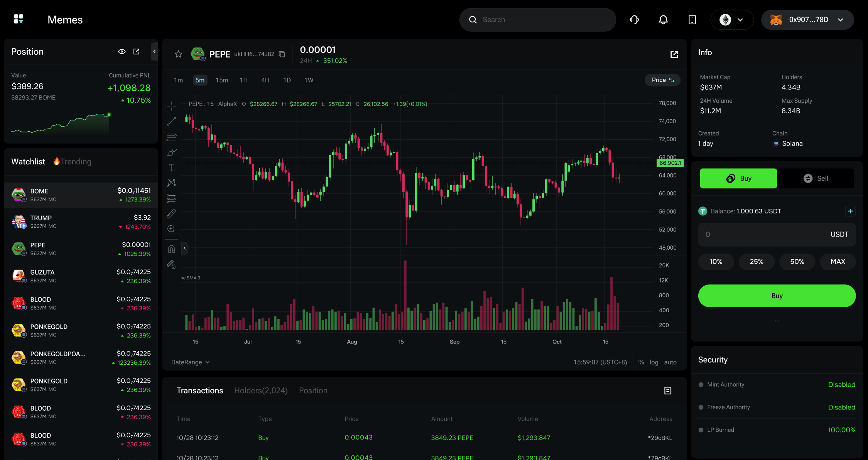Select the ruler measure tool
868x460 pixels.
[172, 213]
